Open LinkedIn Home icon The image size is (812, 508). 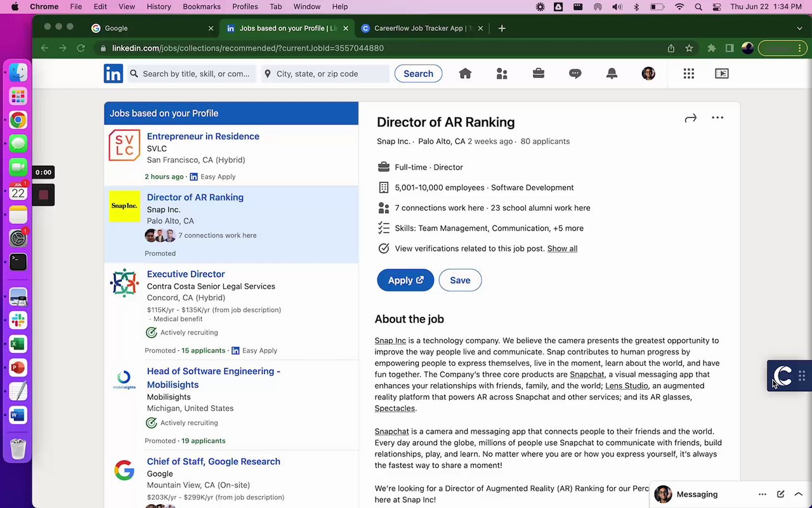click(x=465, y=74)
